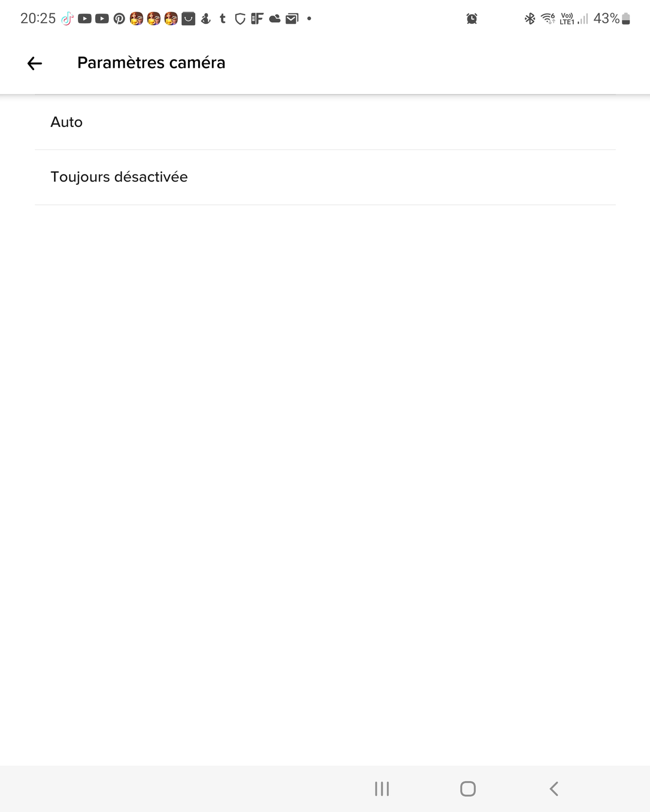Tap the cloud weather notification icon
Screen dimensions: 650x812
[x=275, y=19]
